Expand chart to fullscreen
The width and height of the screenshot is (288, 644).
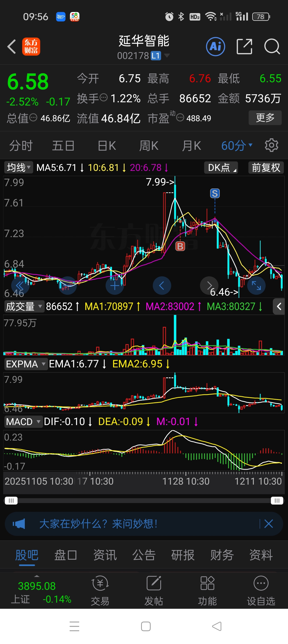pos(256,286)
